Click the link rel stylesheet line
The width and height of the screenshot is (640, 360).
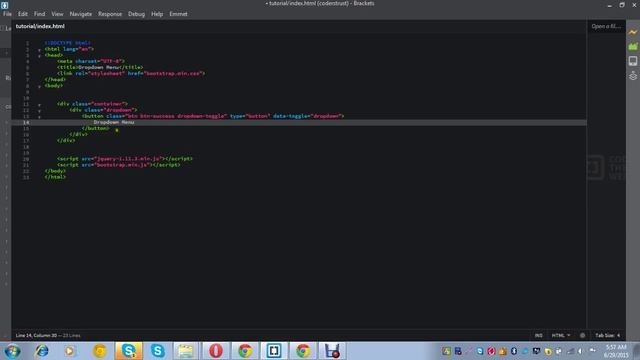coord(131,73)
